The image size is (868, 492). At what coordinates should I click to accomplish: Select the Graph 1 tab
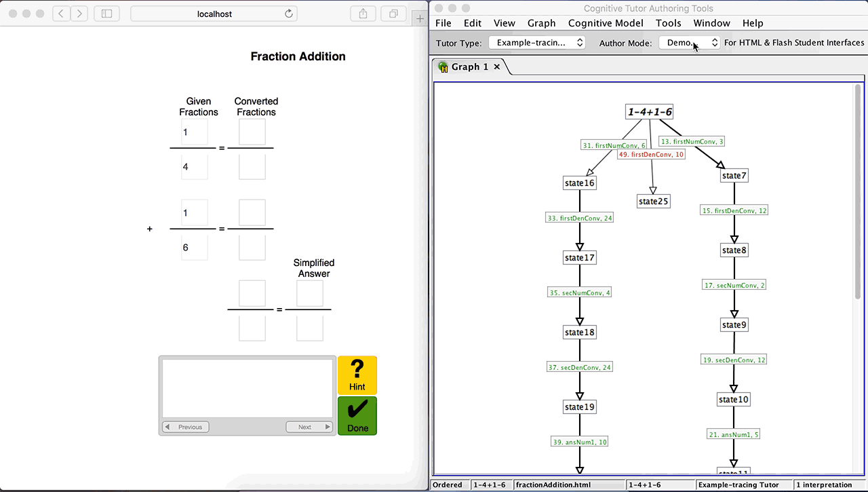[469, 67]
